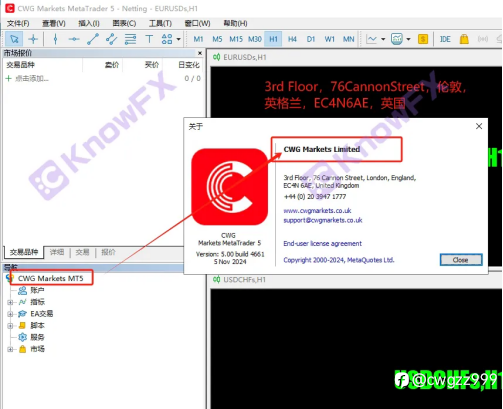Image resolution: width=503 pixels, height=409 pixels.
Task: Click the chart type line icon
Action: coord(371,39)
